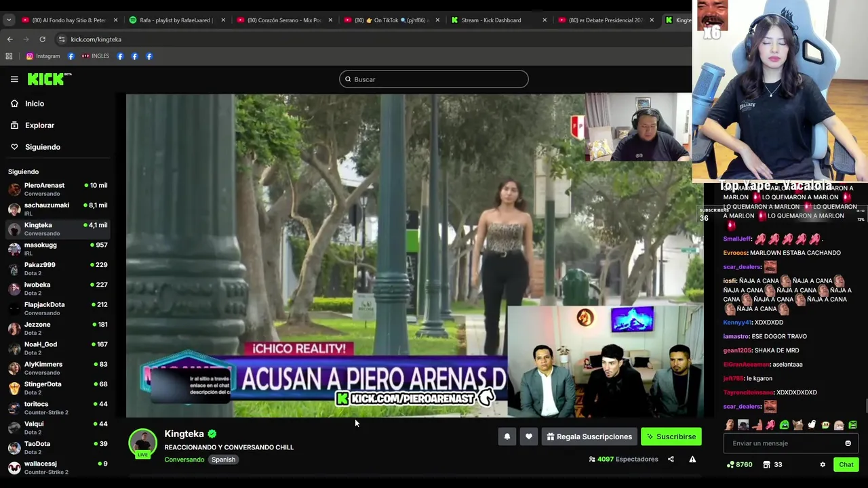Focus the Buscar search field
Screen dimensions: 868x488
434,79
